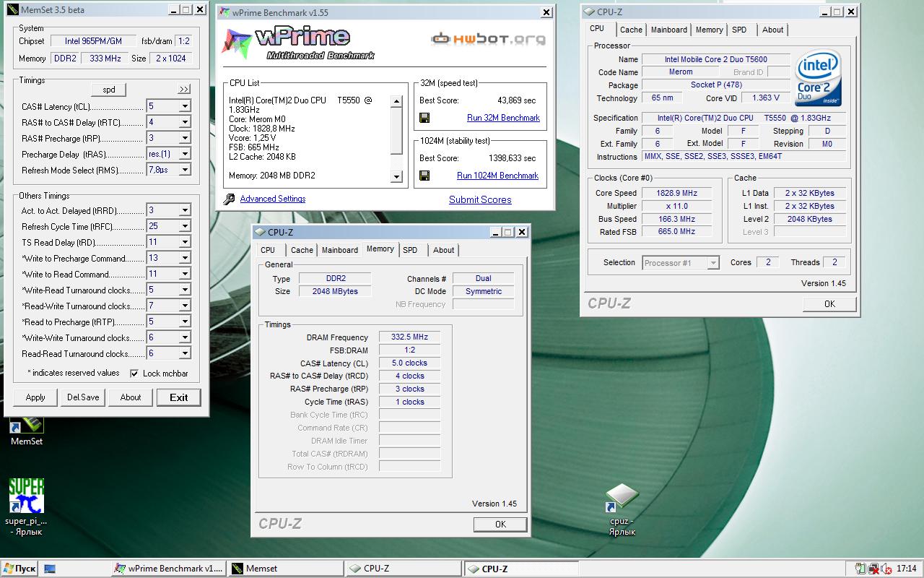
Task: Click the hwbot.org logo in wPrime
Action: (x=489, y=38)
